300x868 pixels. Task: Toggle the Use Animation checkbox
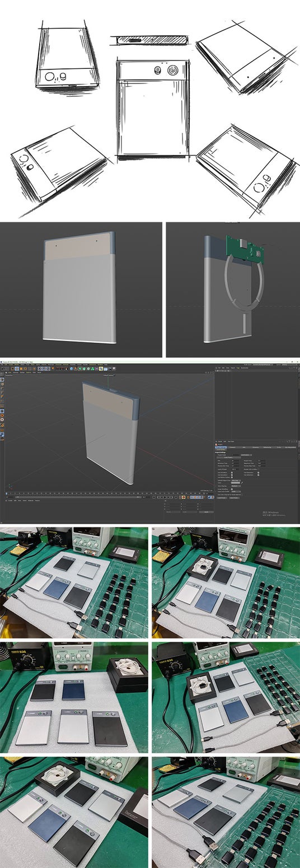click(x=232, y=472)
